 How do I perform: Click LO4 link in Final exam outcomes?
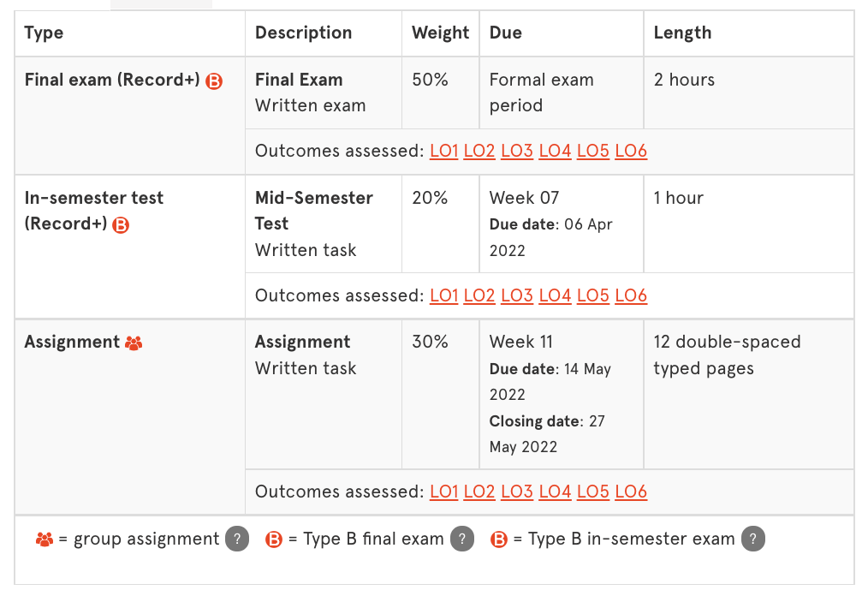pyautogui.click(x=555, y=152)
